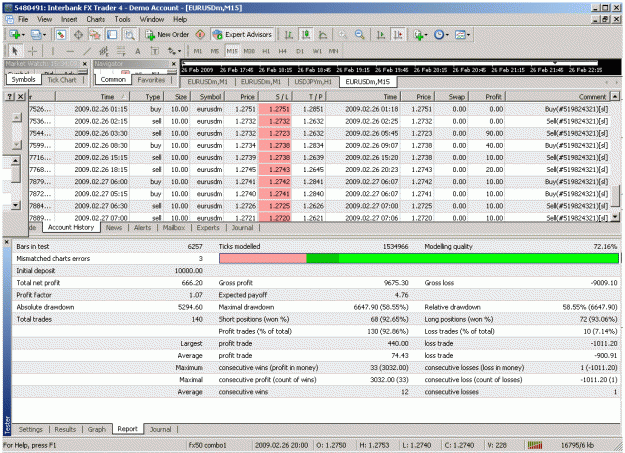
Task: Close the Tester panel with X
Action: tap(7, 242)
